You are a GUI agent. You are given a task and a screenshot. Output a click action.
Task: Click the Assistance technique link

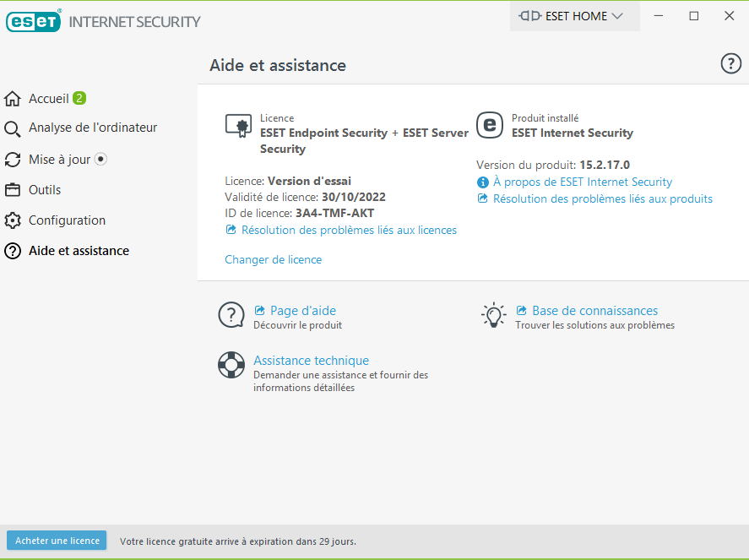click(x=311, y=361)
